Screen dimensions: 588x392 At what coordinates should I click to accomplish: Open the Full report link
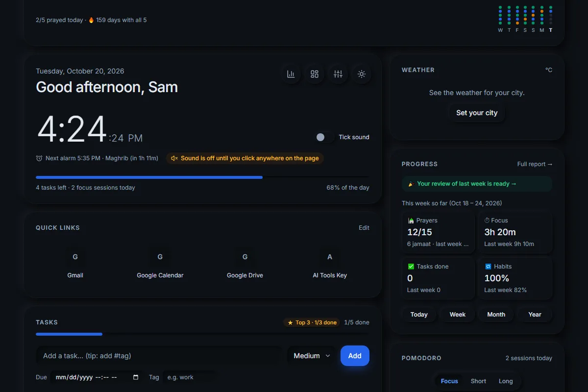point(535,164)
